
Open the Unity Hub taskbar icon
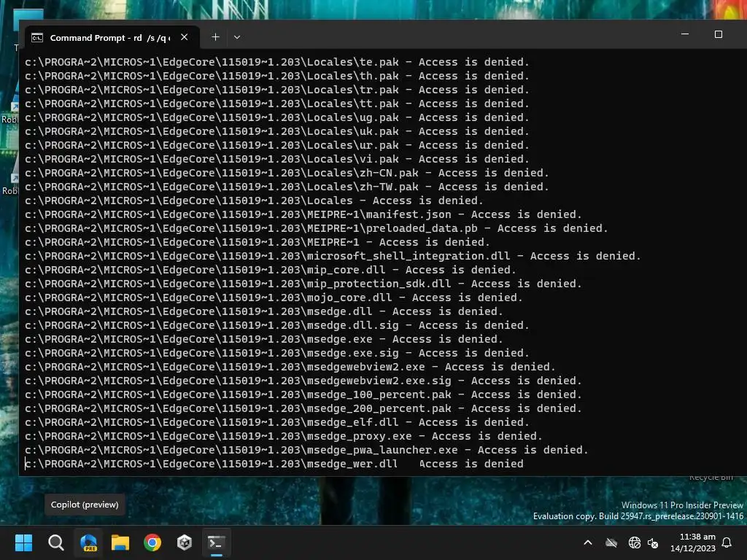click(x=185, y=542)
